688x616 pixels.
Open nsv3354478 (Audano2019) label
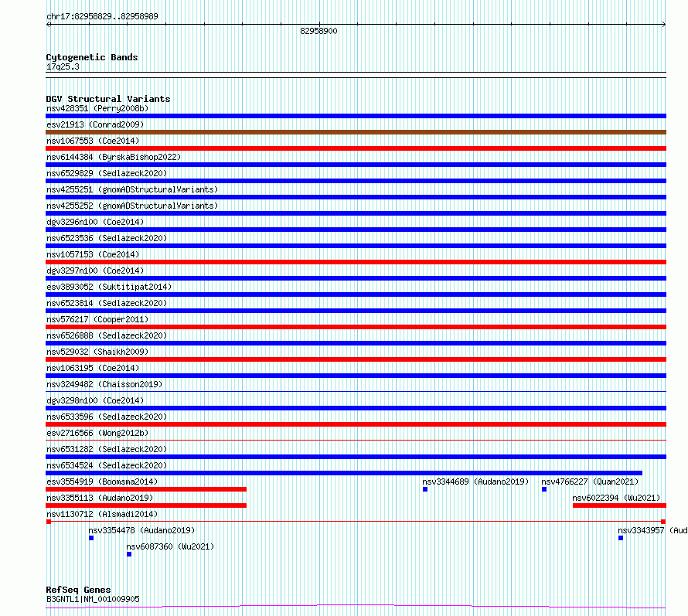pyautogui.click(x=141, y=530)
